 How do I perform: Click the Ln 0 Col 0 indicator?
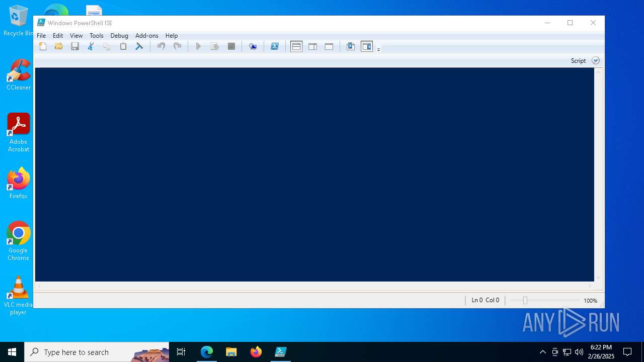point(486,300)
